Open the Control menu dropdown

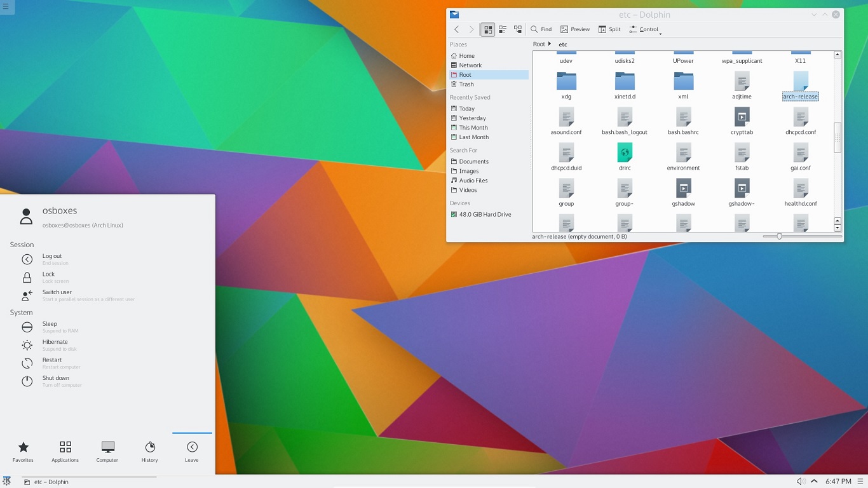point(646,29)
